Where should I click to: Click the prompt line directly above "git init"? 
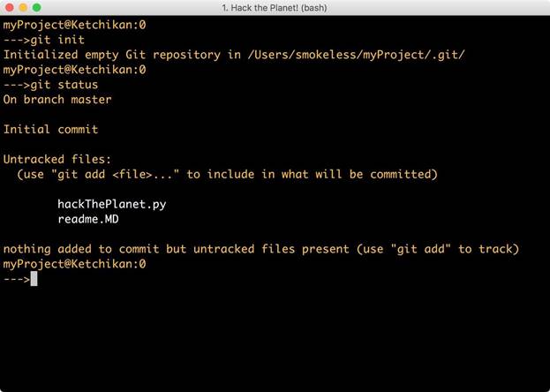pos(74,25)
